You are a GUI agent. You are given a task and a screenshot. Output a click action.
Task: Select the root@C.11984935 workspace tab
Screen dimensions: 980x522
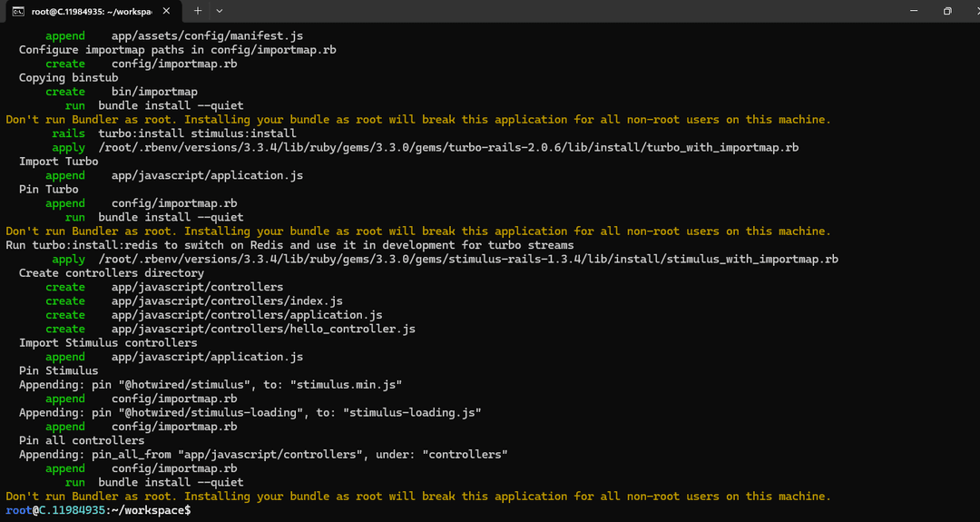(91, 11)
